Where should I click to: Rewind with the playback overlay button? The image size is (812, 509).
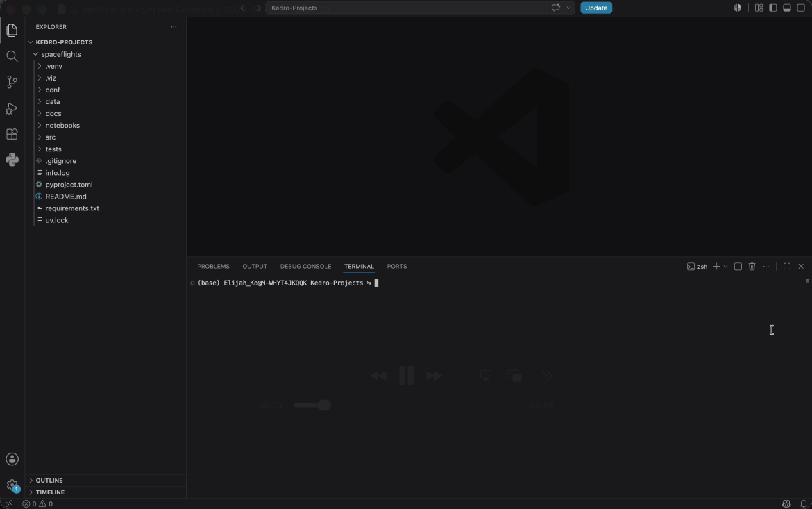click(378, 376)
